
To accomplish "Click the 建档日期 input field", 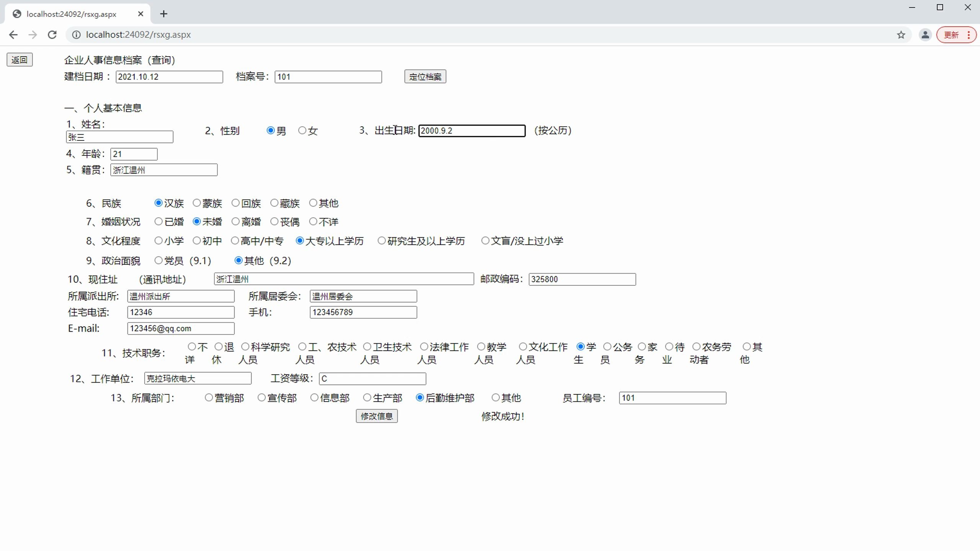I will 169,77.
